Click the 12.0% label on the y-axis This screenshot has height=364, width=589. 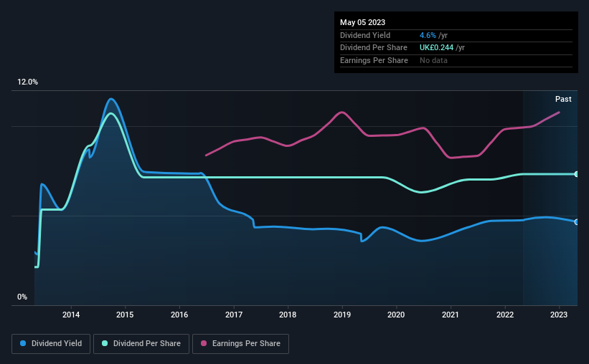27,82
